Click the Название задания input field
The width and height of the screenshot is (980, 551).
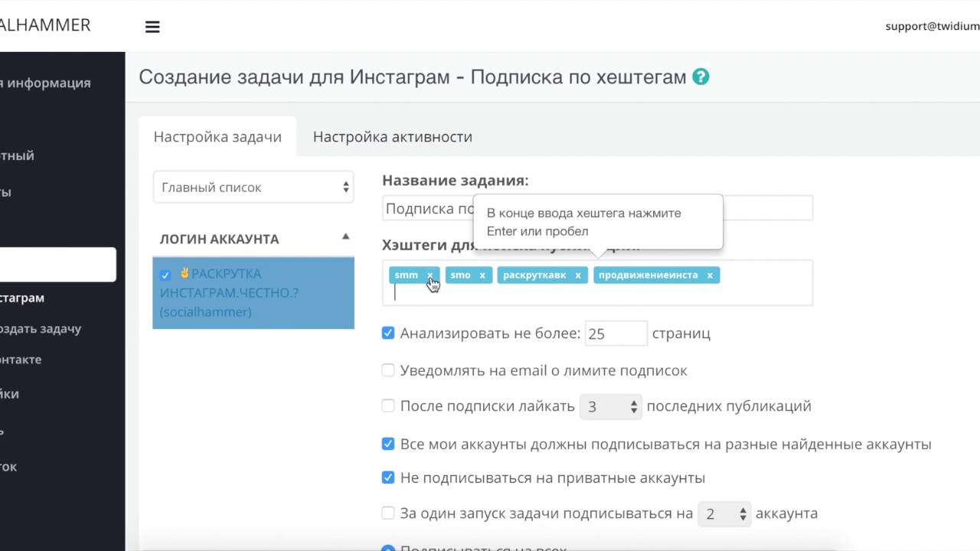pyautogui.click(x=597, y=208)
